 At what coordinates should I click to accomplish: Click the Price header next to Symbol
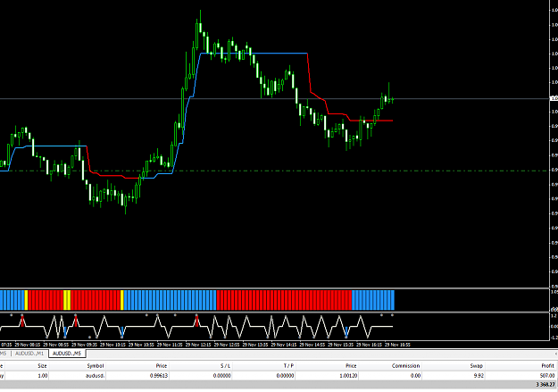(x=162, y=366)
